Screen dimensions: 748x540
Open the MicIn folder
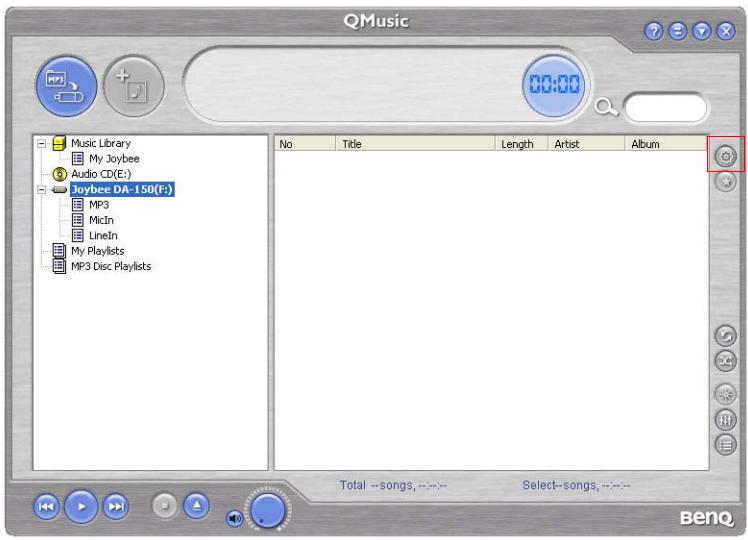pyautogui.click(x=101, y=220)
